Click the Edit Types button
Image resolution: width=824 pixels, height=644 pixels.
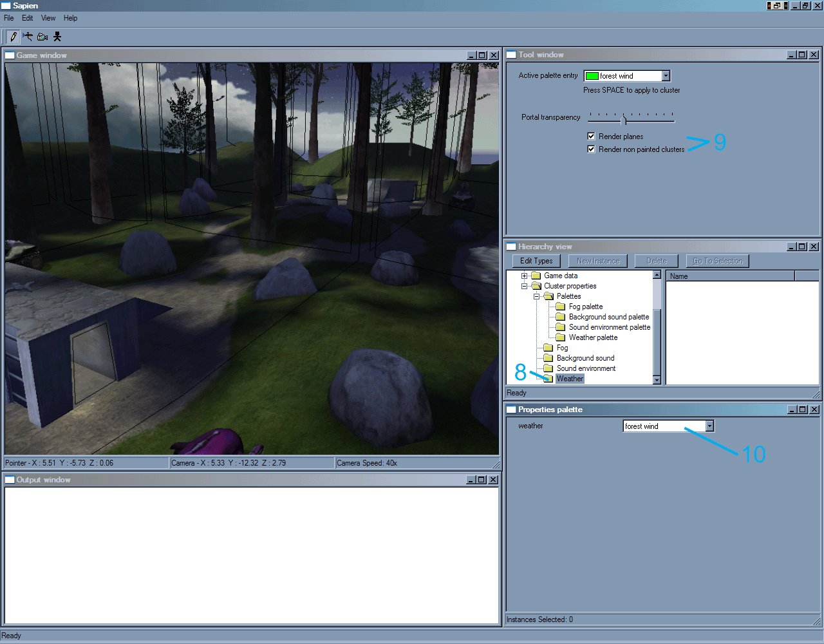pyautogui.click(x=536, y=261)
